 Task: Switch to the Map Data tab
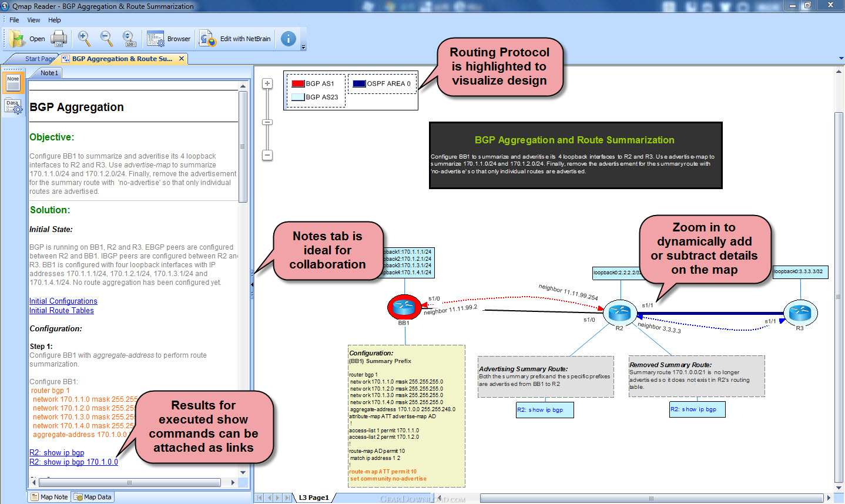click(x=93, y=497)
